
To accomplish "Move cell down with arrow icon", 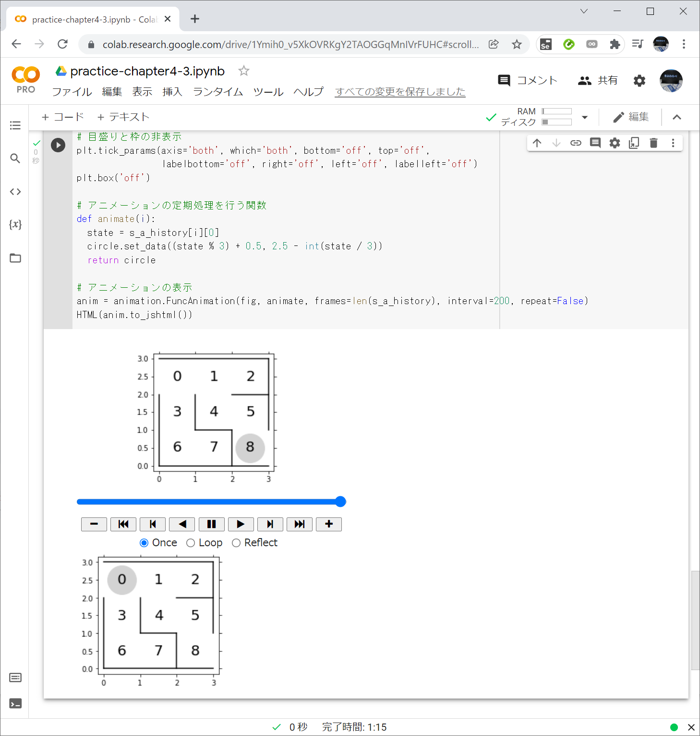I will (556, 143).
